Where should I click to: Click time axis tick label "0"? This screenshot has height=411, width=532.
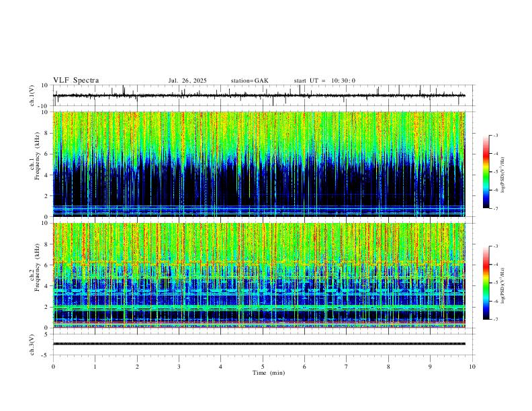53,367
